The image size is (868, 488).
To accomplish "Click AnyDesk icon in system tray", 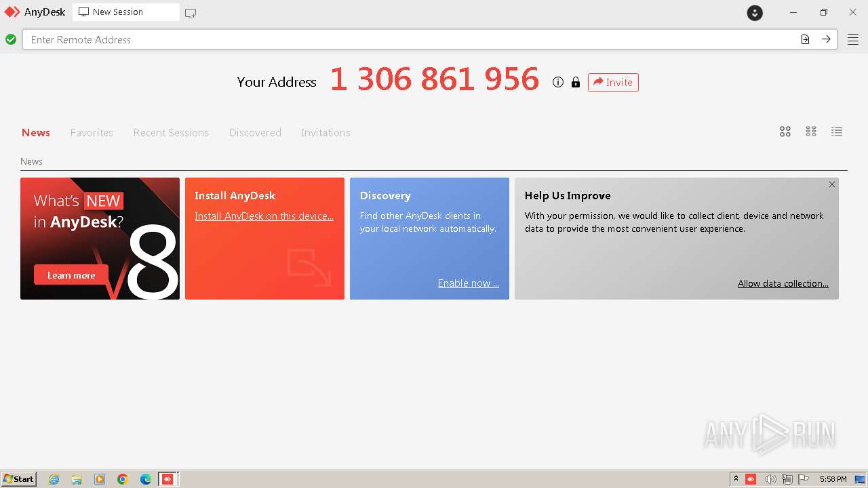I will point(751,479).
